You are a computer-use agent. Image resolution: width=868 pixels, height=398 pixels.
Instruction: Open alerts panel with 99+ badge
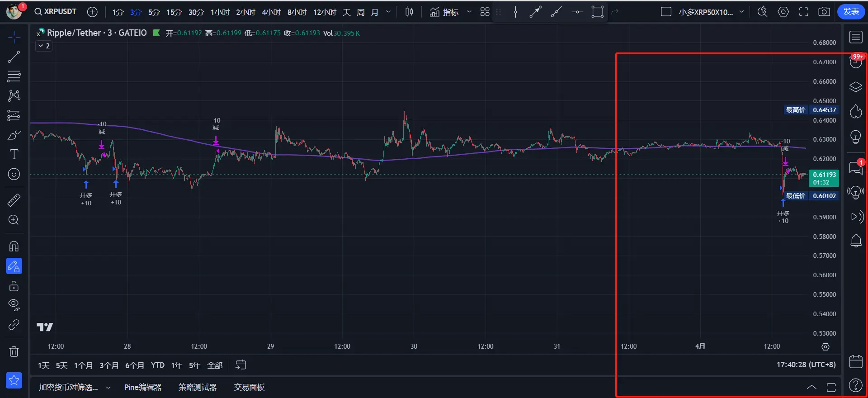click(x=856, y=62)
